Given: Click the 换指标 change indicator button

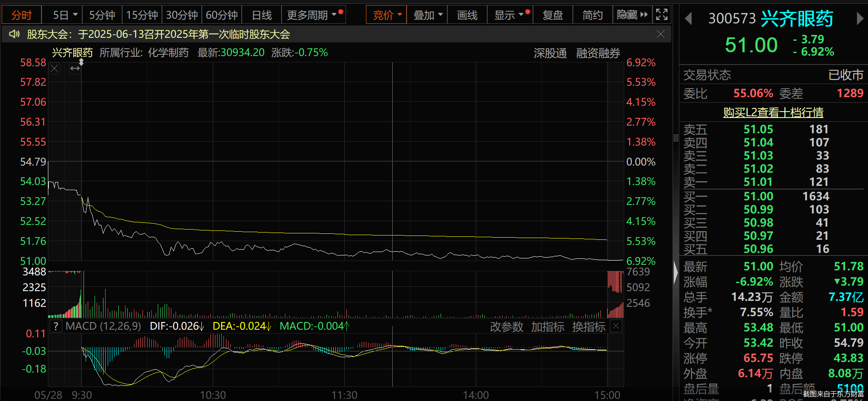Looking at the screenshot, I should coord(589,327).
